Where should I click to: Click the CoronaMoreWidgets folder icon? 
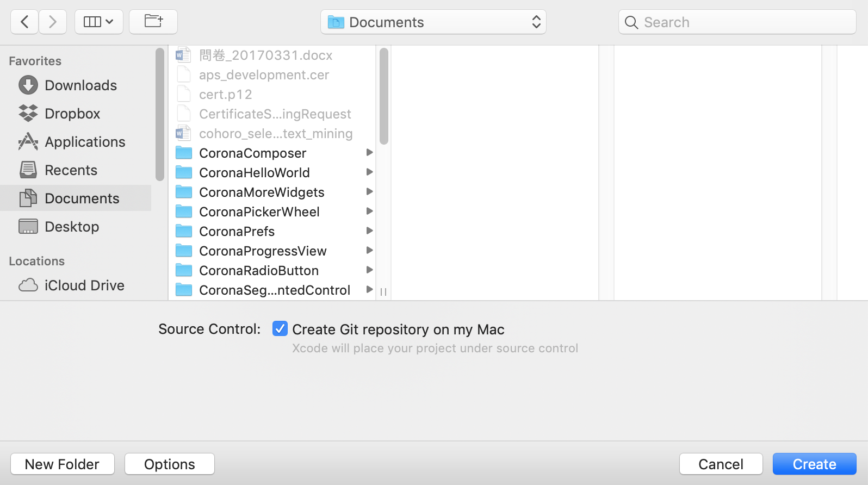pos(184,192)
